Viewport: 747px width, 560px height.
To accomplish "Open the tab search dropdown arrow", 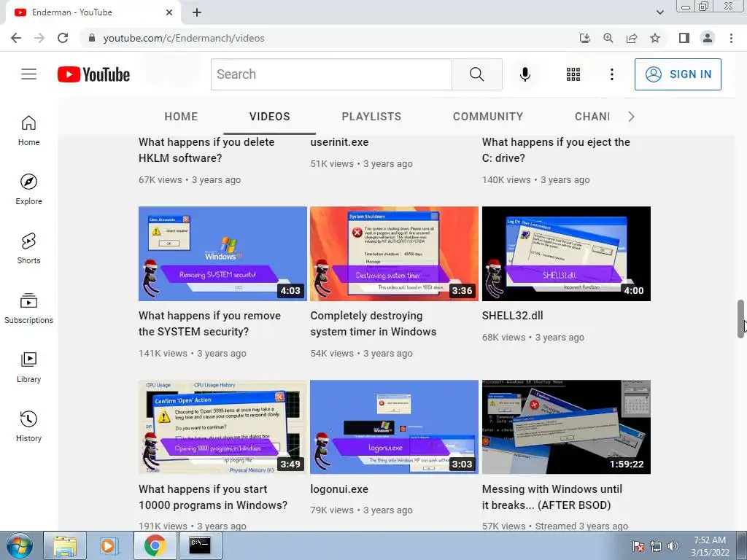I will pyautogui.click(x=659, y=12).
